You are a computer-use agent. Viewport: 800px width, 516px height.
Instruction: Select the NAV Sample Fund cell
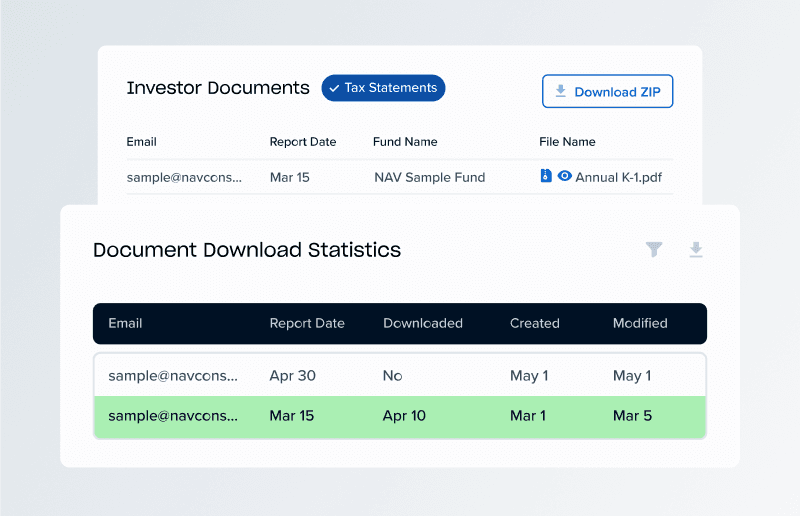coord(430,177)
